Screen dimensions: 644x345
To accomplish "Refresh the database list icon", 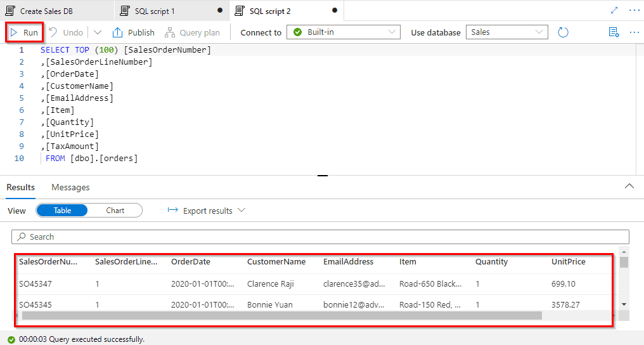I will click(563, 32).
